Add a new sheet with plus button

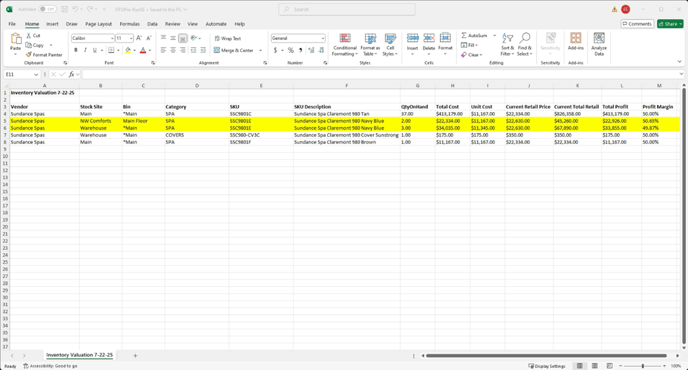[135, 356]
